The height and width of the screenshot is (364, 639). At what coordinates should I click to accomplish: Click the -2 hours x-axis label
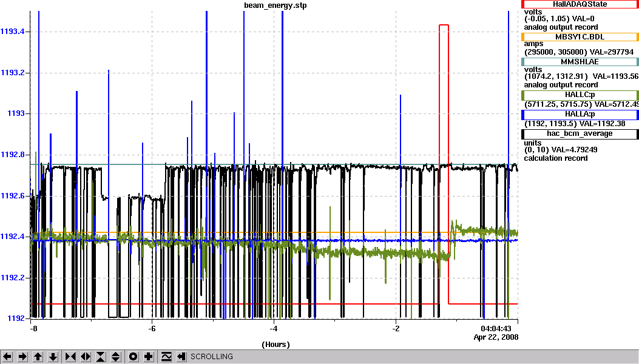click(395, 329)
